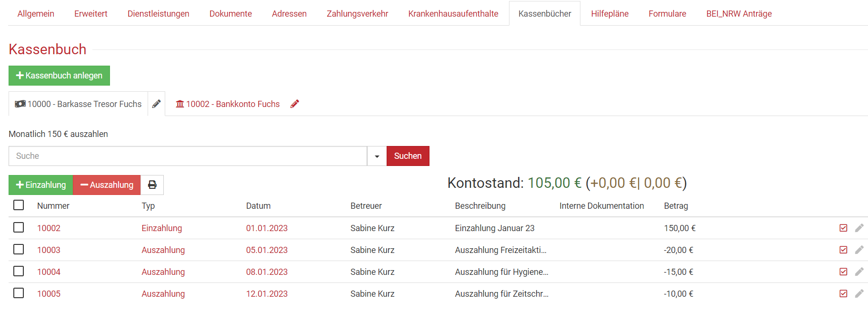Edit entry 10005 with its pencil icon
Image resolution: width=868 pixels, height=311 pixels.
[x=859, y=294]
